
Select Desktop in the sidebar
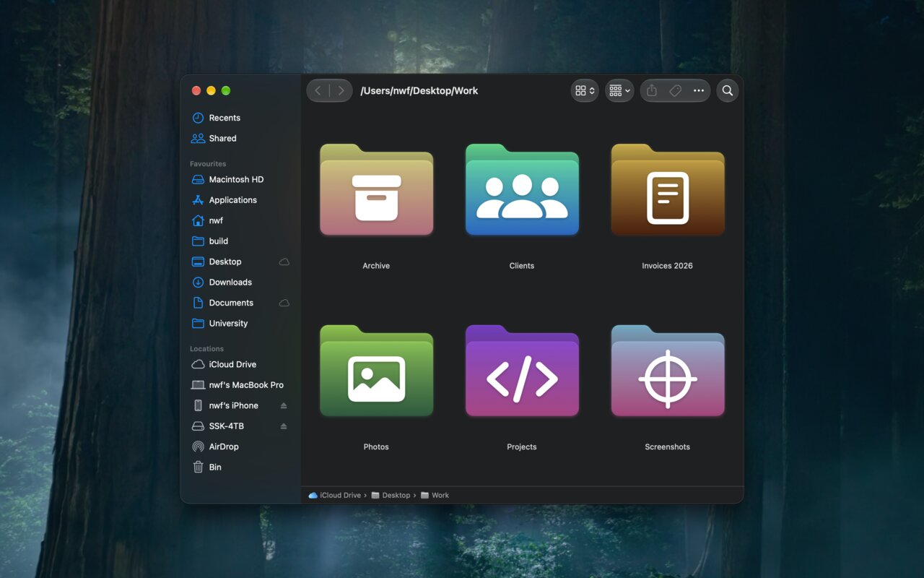point(240,262)
